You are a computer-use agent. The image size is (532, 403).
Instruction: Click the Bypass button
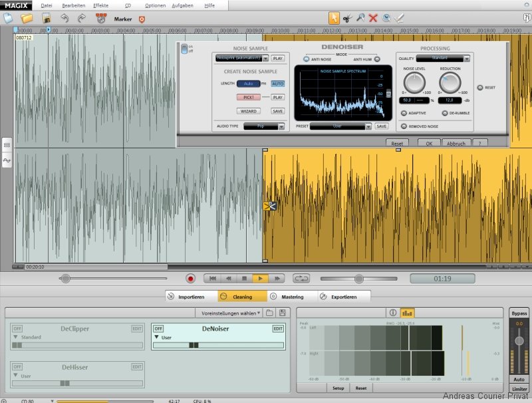pyautogui.click(x=519, y=313)
